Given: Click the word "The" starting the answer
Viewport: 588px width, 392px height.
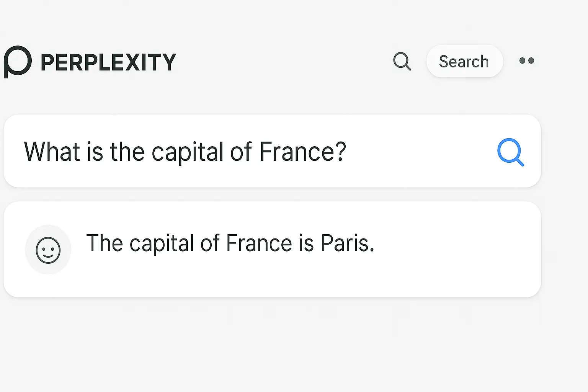Looking at the screenshot, I should [104, 243].
